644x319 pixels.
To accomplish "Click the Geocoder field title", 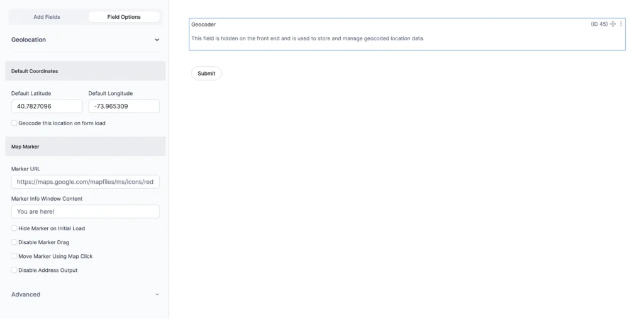I will coord(203,25).
